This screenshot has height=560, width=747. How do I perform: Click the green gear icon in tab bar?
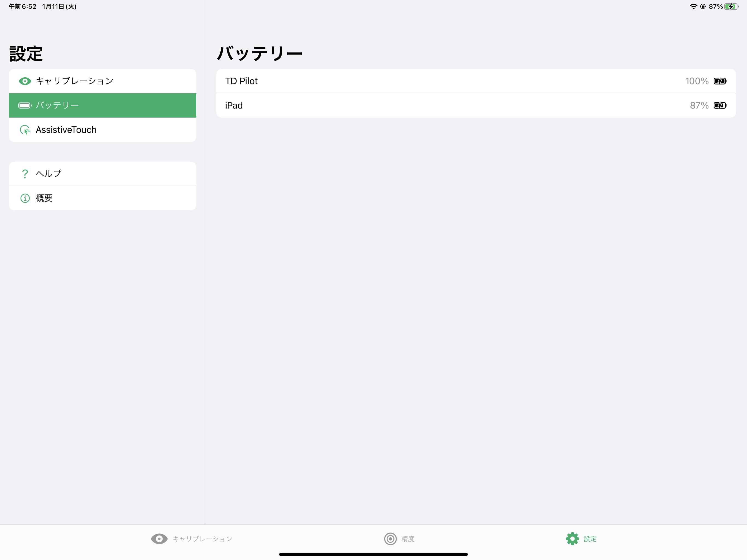coord(572,539)
